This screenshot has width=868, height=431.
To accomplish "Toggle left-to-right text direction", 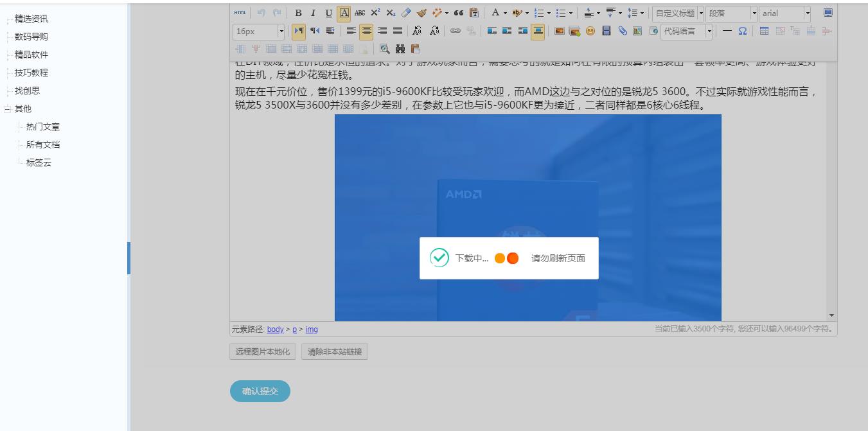I will [x=299, y=31].
